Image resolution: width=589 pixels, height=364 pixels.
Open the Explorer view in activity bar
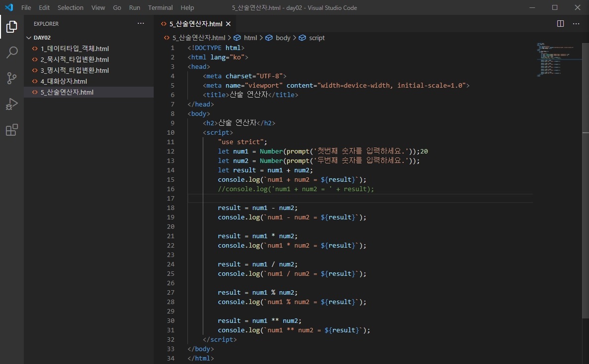[11, 27]
